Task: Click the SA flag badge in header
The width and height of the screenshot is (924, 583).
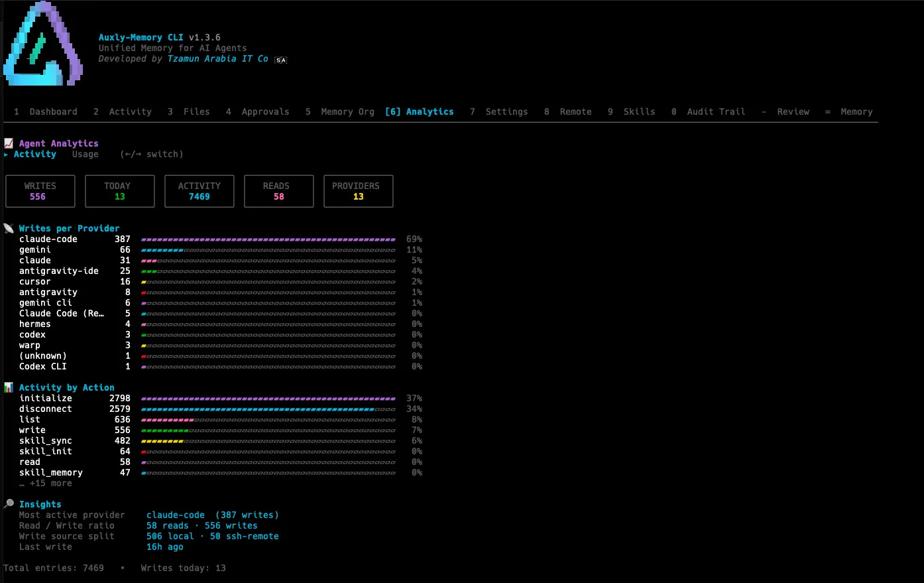Action: [x=281, y=60]
